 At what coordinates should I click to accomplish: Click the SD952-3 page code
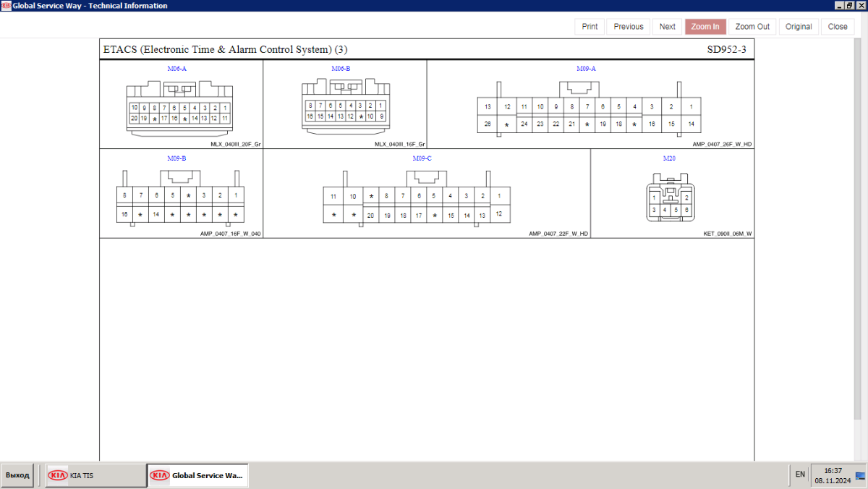726,50
